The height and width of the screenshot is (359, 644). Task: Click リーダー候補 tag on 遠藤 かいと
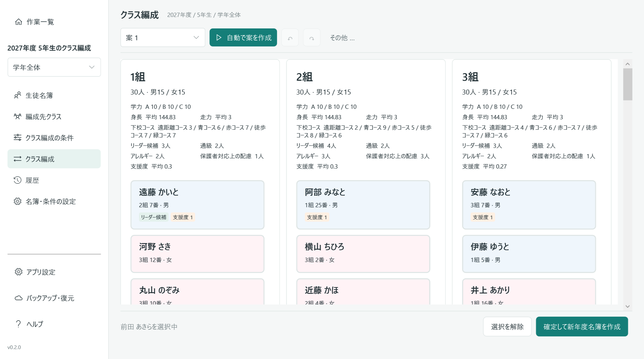153,217
